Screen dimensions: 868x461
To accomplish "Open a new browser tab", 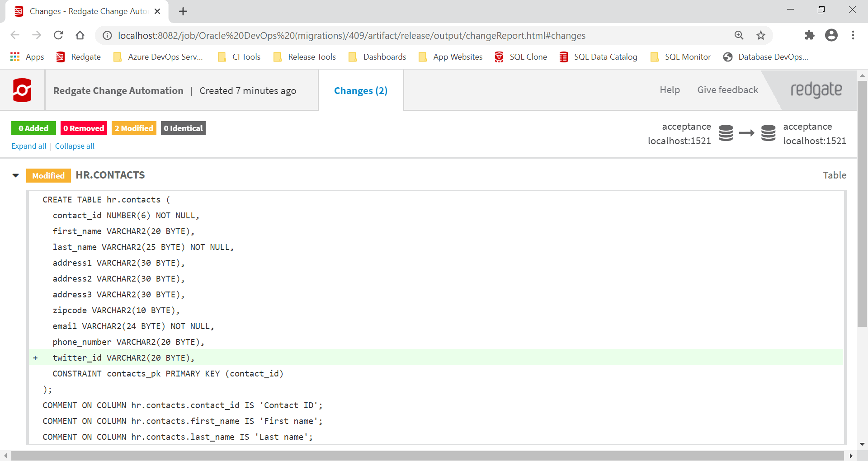I will (183, 11).
